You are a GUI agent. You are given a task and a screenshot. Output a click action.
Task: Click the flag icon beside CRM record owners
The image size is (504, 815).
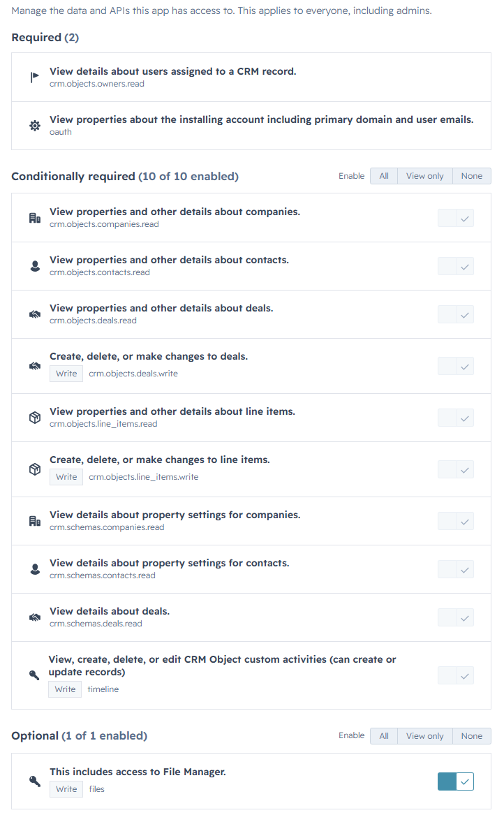click(34, 78)
